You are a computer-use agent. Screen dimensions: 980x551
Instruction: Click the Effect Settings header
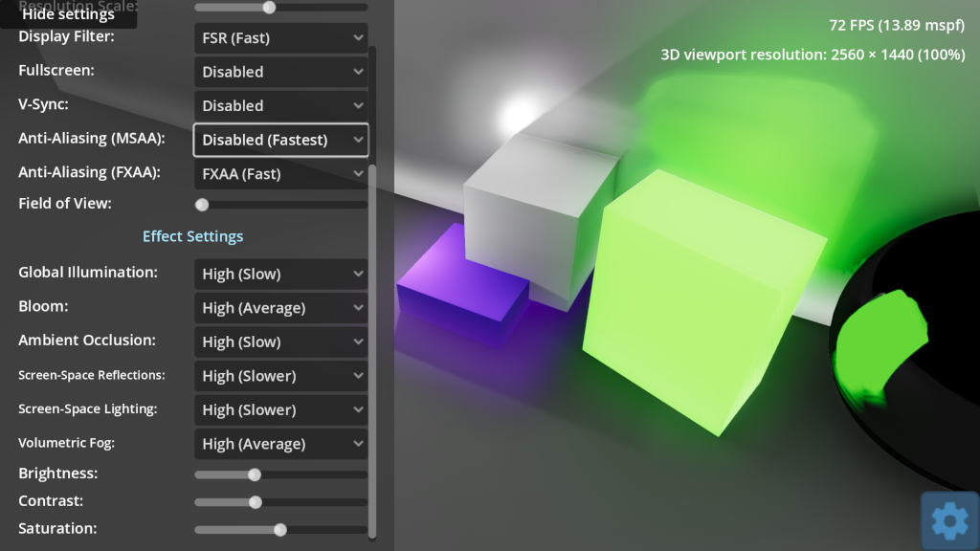[192, 235]
